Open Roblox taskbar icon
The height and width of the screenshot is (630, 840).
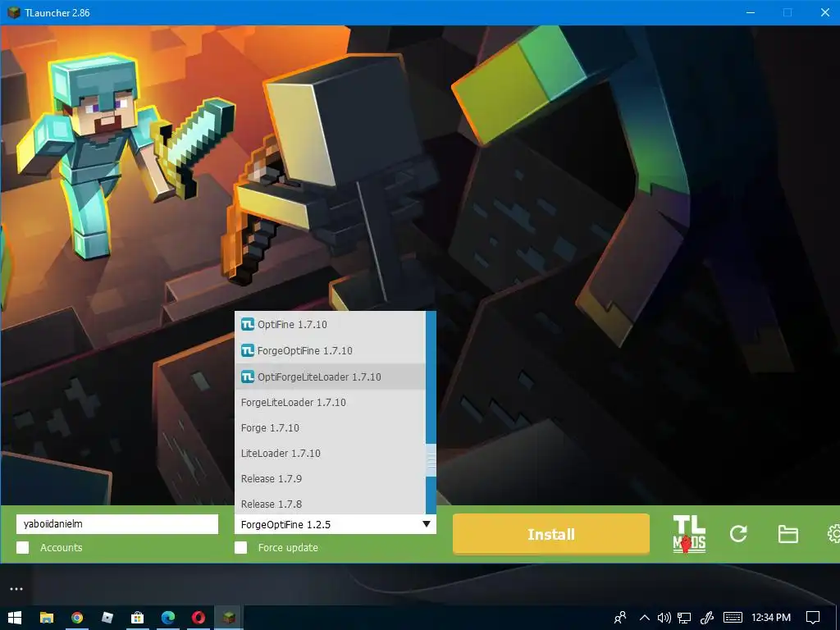click(107, 618)
